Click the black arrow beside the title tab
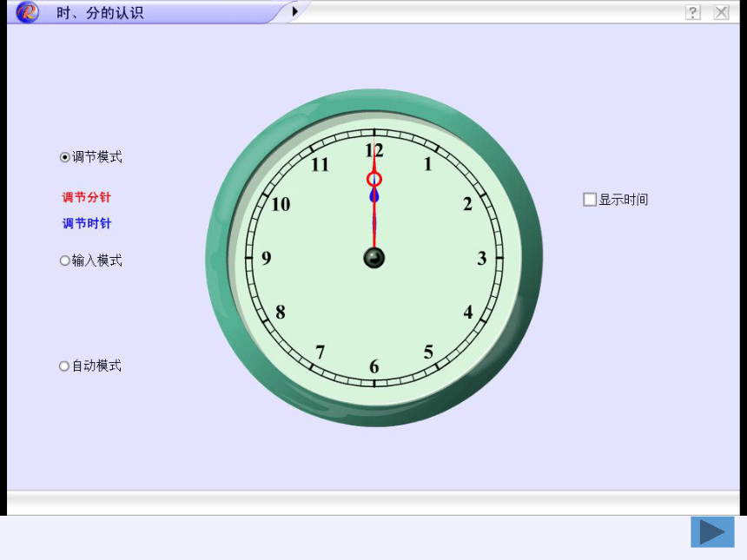 click(295, 11)
